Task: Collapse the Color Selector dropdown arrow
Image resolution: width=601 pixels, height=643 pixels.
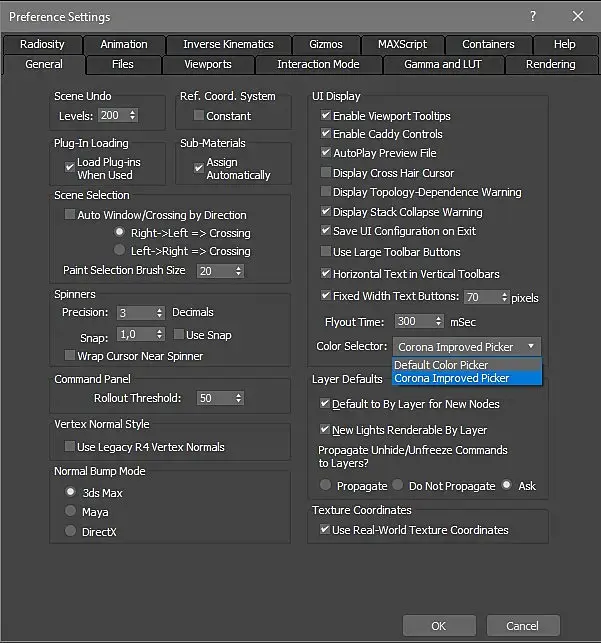Action: point(531,347)
